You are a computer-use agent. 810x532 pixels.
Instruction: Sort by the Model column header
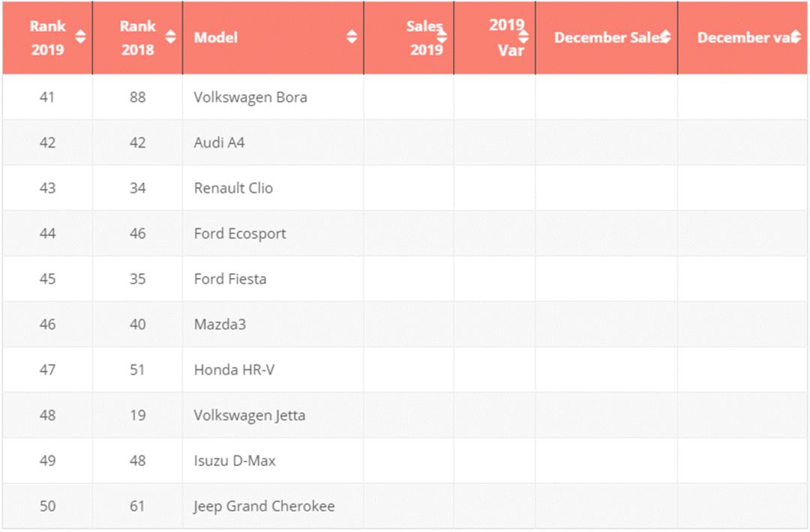coord(216,37)
